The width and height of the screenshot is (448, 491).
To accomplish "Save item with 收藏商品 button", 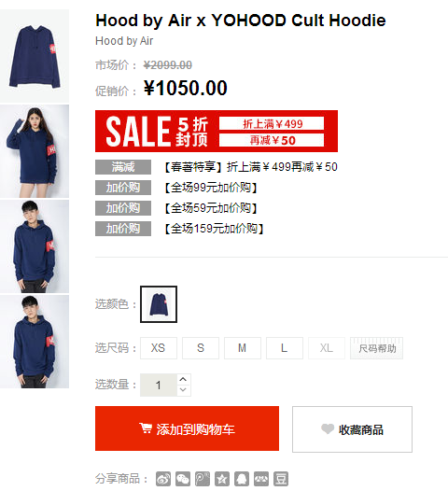I will [352, 429].
